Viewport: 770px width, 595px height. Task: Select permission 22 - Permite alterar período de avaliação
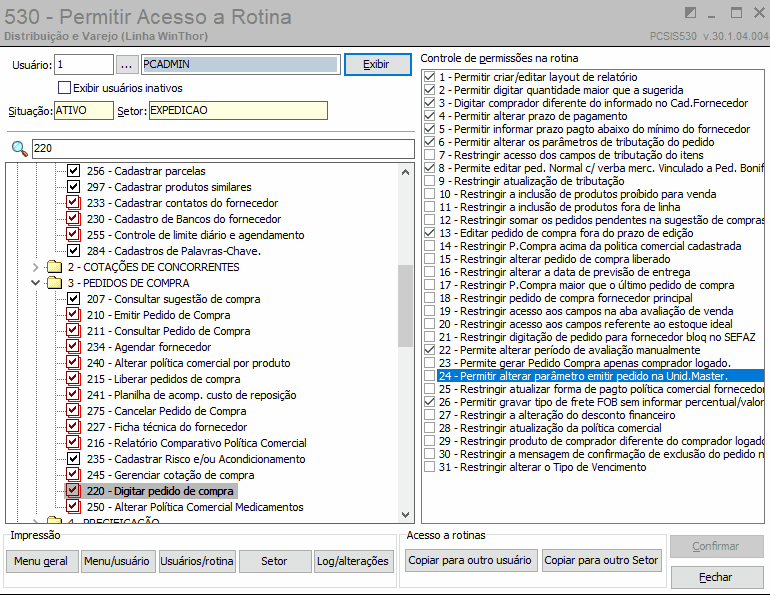(570, 350)
